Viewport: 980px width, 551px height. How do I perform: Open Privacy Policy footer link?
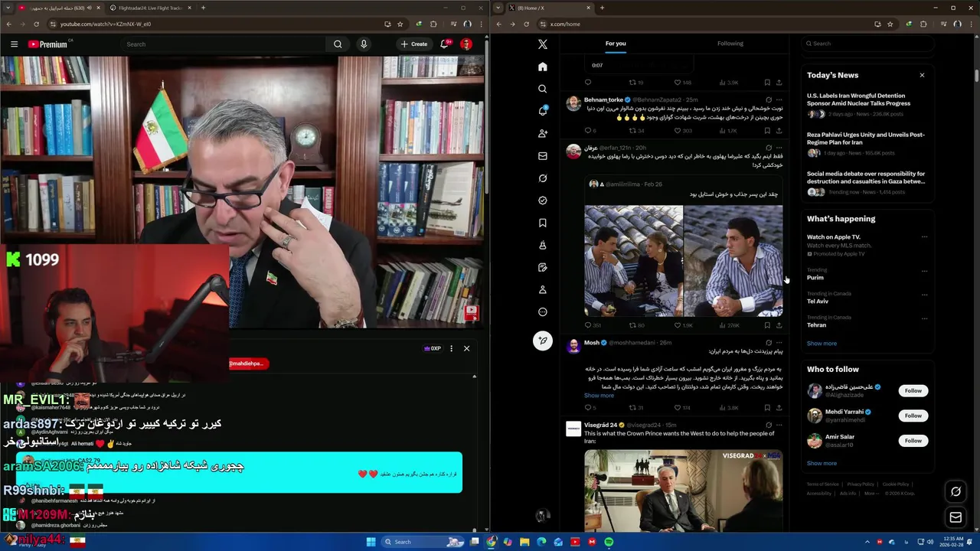click(861, 484)
